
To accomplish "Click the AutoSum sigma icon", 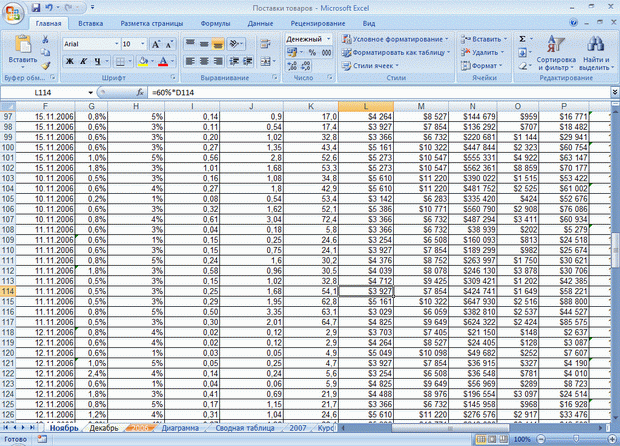I will (522, 39).
